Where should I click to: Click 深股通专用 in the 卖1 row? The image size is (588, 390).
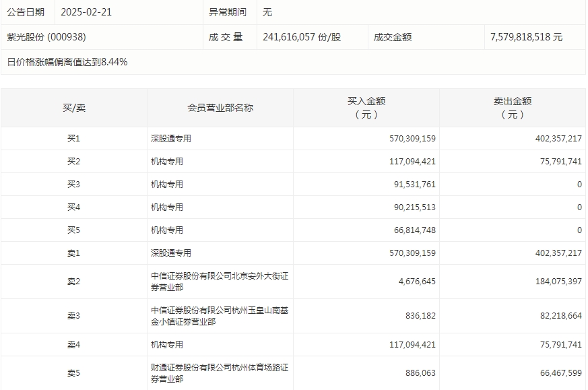pyautogui.click(x=171, y=253)
